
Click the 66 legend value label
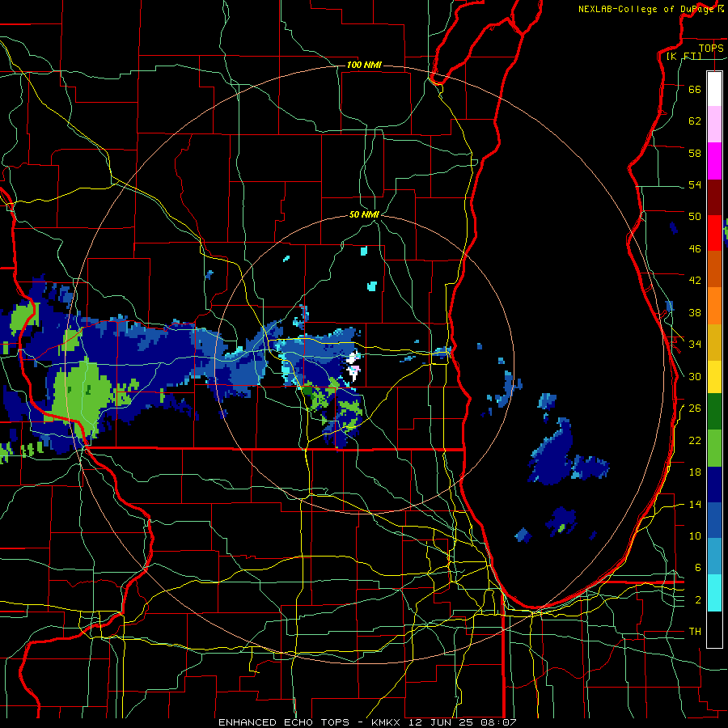pyautogui.click(x=695, y=89)
